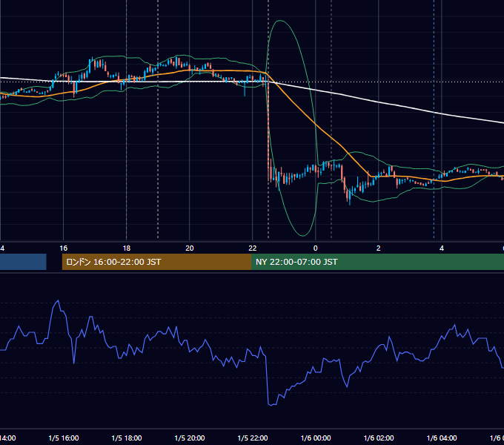This screenshot has height=445, width=504.
Task: Click the "1/5 18:00" oscillator axis label
Action: coord(127,438)
